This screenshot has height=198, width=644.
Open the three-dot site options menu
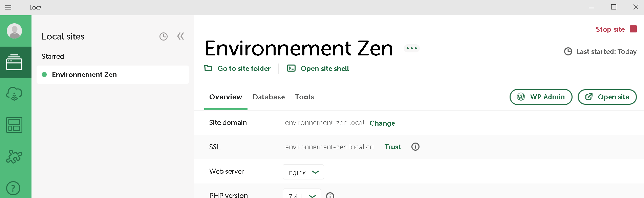(x=411, y=48)
